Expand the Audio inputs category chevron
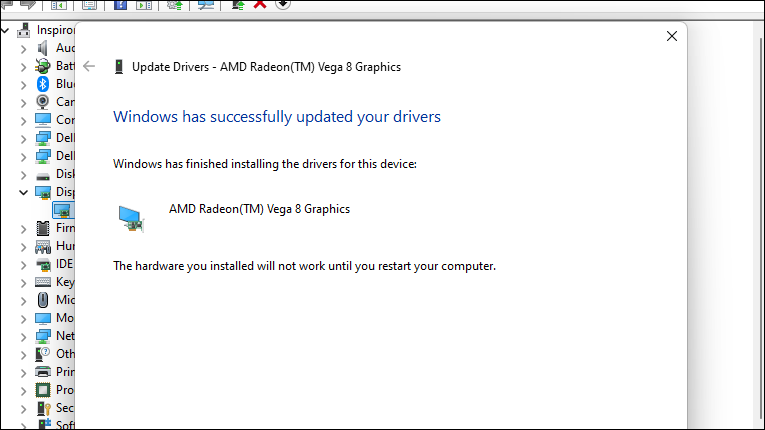The image size is (765, 430). click(x=24, y=48)
